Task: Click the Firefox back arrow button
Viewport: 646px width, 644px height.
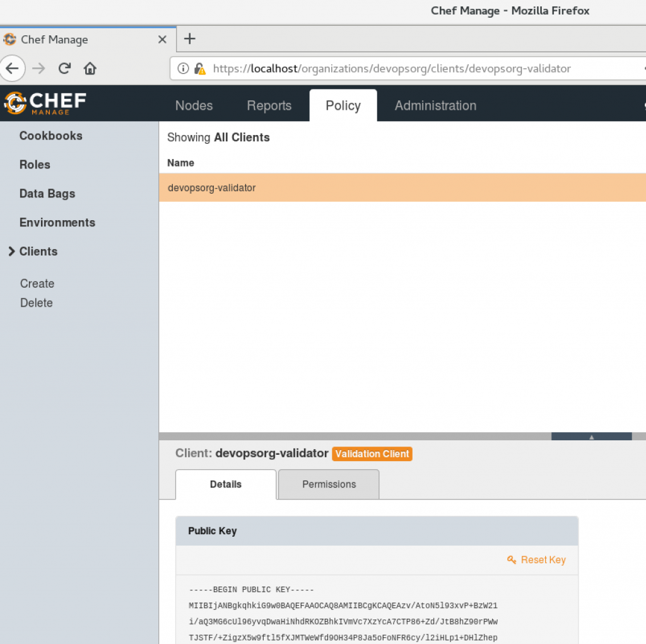Action: 13,68
